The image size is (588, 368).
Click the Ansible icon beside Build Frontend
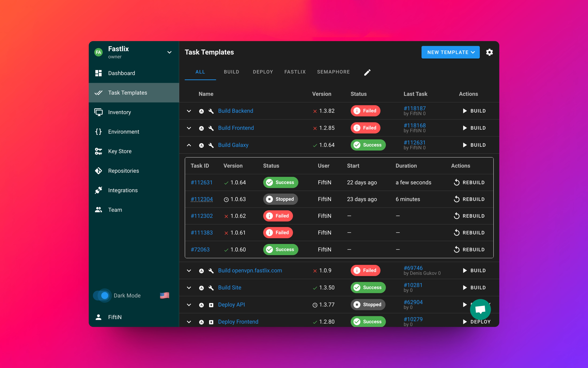[201, 128]
